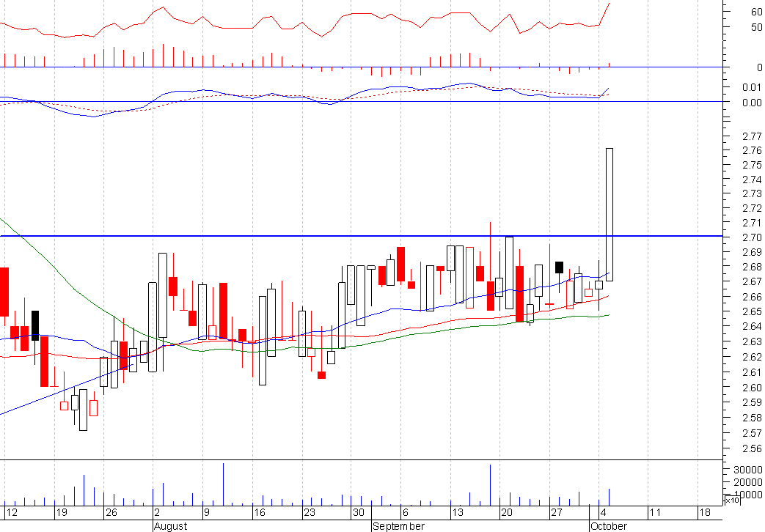
Task: Select the 2.74 price level label
Action: pyautogui.click(x=752, y=180)
